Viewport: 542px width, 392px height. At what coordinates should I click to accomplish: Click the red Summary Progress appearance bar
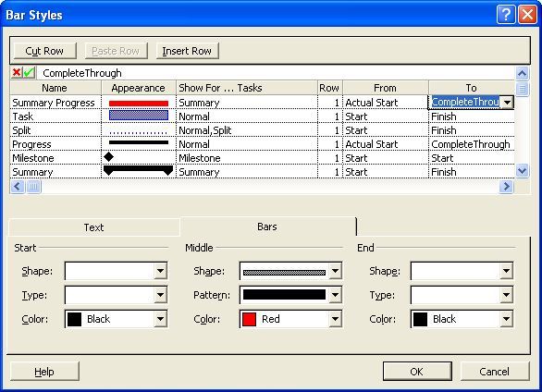pyautogui.click(x=139, y=104)
